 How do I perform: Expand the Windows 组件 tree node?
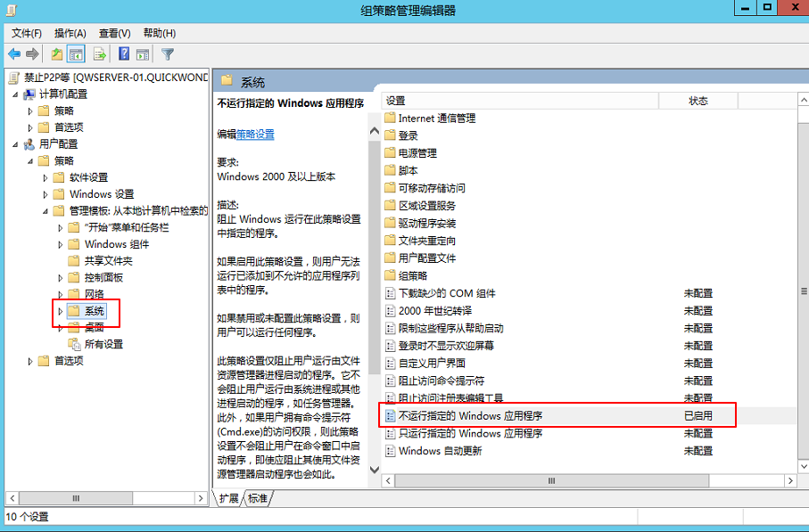[x=60, y=244]
